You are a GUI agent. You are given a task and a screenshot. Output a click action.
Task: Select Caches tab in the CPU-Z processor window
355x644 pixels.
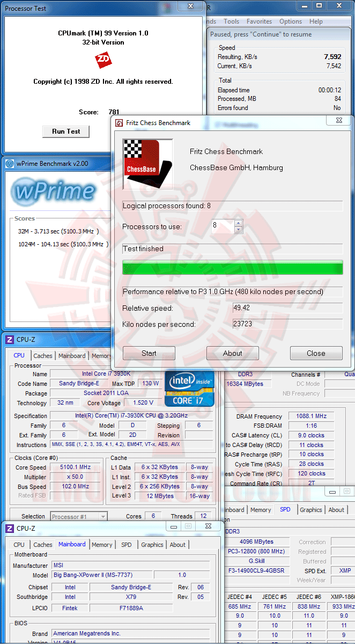click(x=43, y=356)
